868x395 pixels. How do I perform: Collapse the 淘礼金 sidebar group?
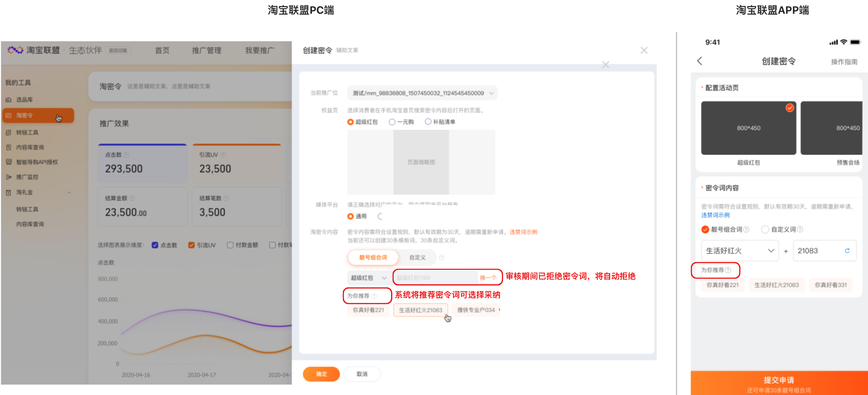(69, 193)
